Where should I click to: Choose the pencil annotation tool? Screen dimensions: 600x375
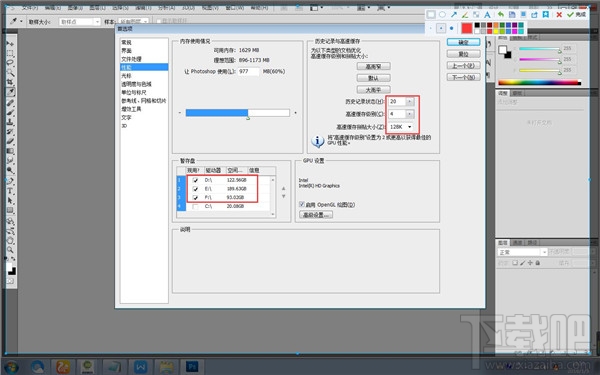click(x=465, y=15)
